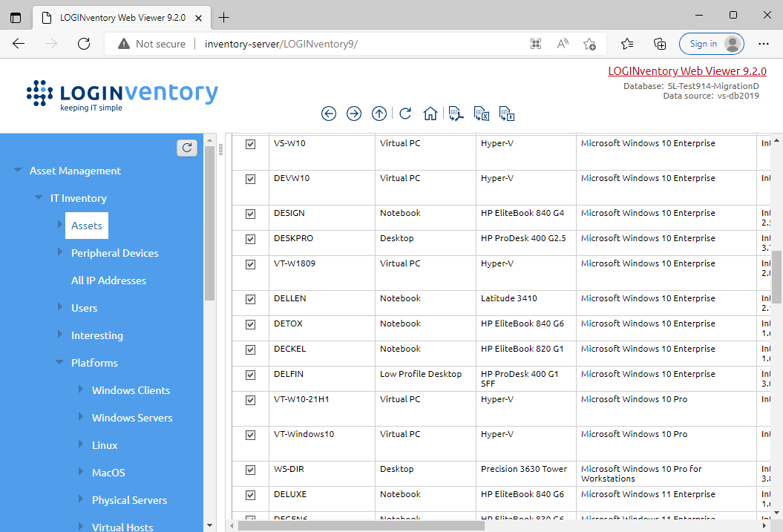Export the table to CSV
This screenshot has height=532, width=783.
[x=507, y=114]
